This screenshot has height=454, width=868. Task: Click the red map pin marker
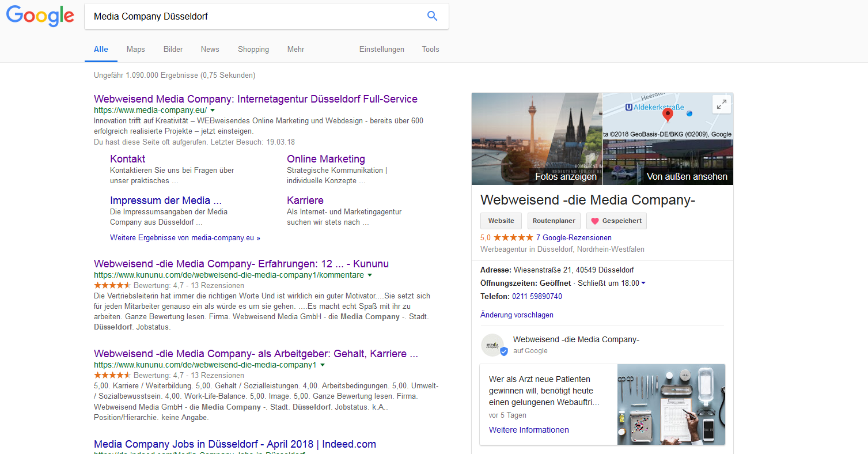point(668,115)
